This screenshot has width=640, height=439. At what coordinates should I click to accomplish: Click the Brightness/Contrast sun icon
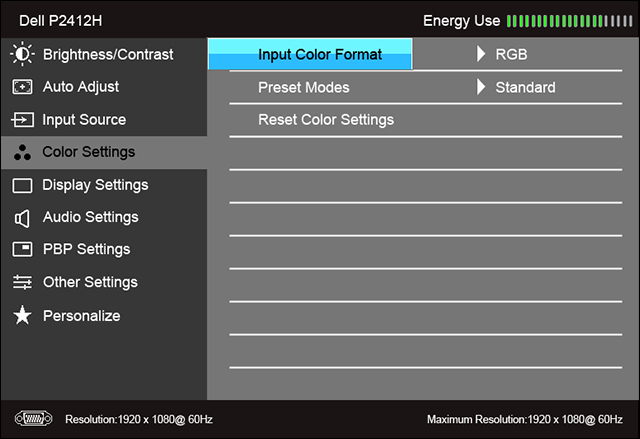click(22, 54)
